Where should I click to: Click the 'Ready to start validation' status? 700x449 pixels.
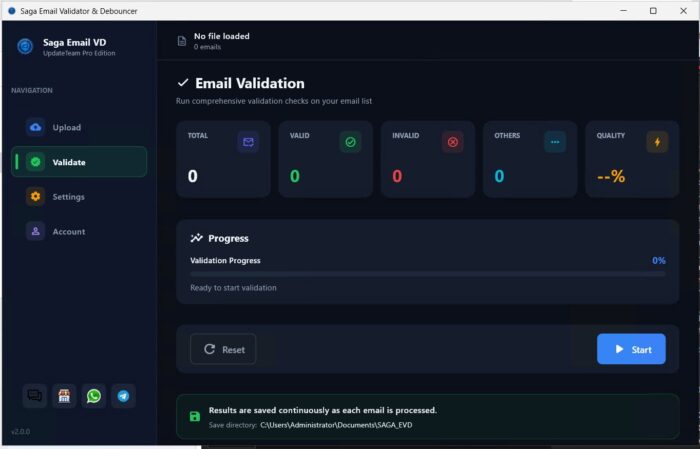click(233, 288)
